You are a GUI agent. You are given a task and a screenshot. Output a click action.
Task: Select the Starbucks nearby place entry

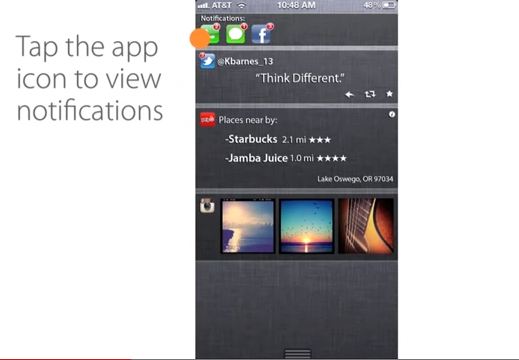click(278, 139)
